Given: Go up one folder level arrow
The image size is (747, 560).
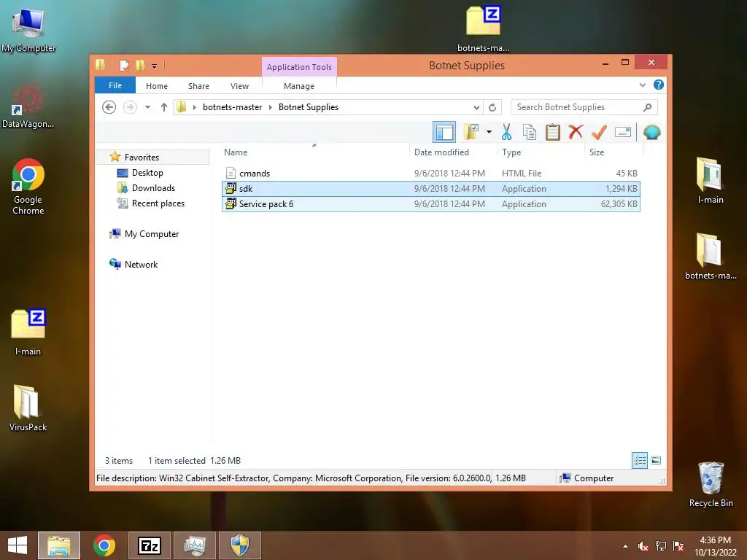Looking at the screenshot, I should point(164,107).
